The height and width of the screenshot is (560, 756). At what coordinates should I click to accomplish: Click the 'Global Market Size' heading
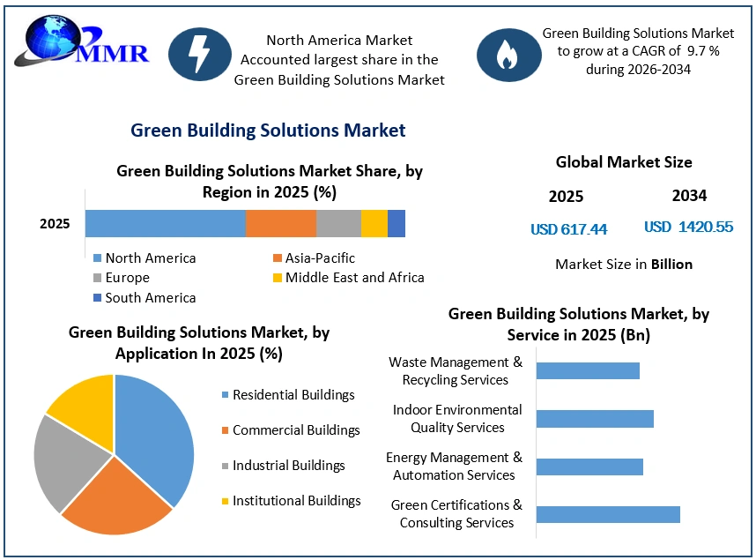point(624,162)
